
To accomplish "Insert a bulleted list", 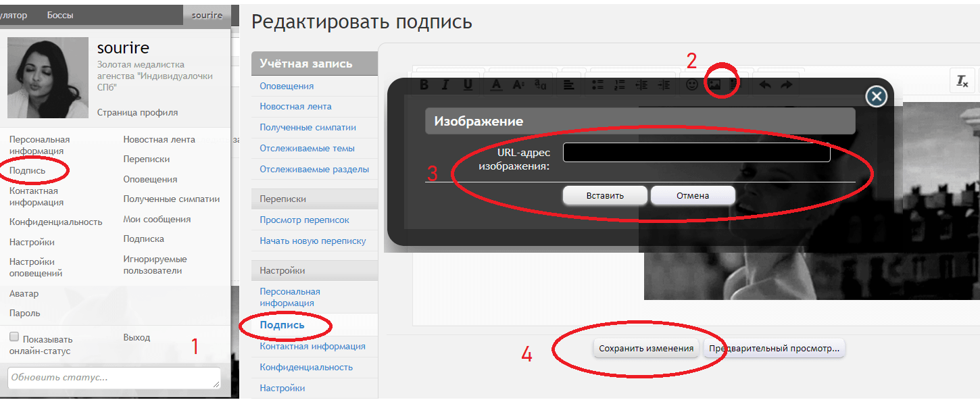I will [x=597, y=85].
